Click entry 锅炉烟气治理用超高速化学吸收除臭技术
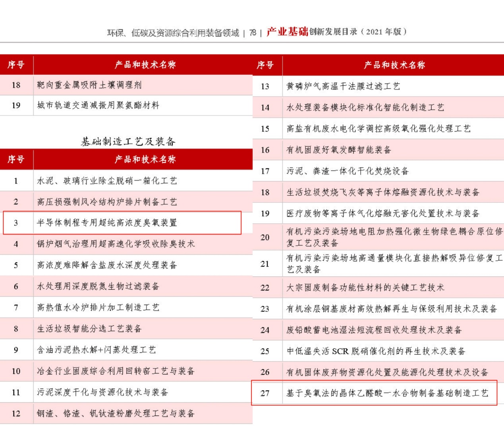Screen dimensions: 504x432 [116, 244]
